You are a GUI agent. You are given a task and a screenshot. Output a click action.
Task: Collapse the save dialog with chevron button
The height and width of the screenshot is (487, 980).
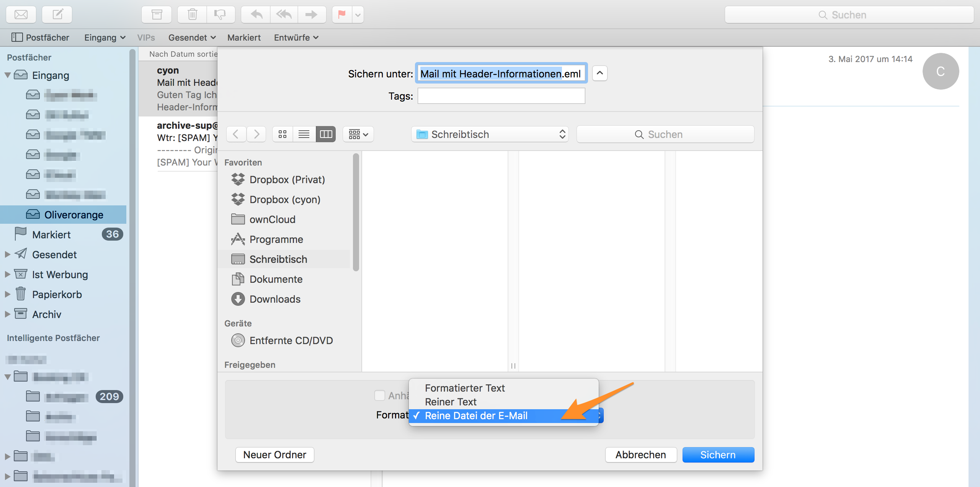[599, 73]
